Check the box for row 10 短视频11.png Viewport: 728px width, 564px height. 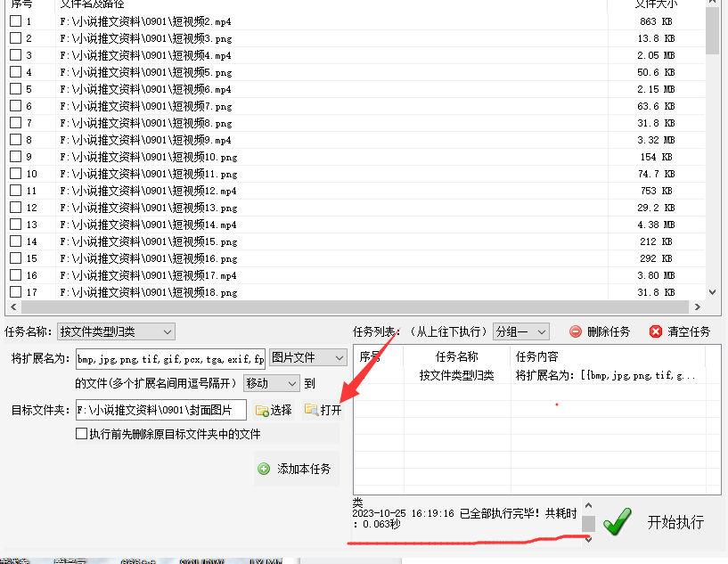(x=16, y=174)
